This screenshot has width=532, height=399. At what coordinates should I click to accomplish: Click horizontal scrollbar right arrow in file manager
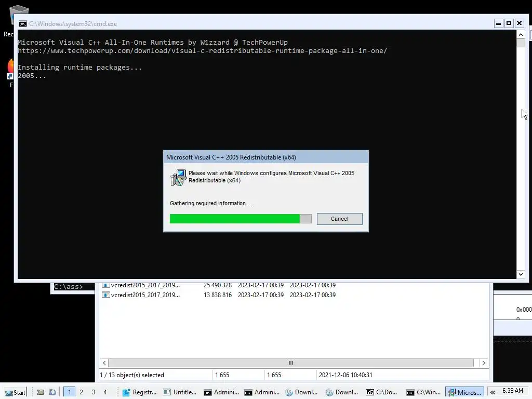(x=484, y=363)
